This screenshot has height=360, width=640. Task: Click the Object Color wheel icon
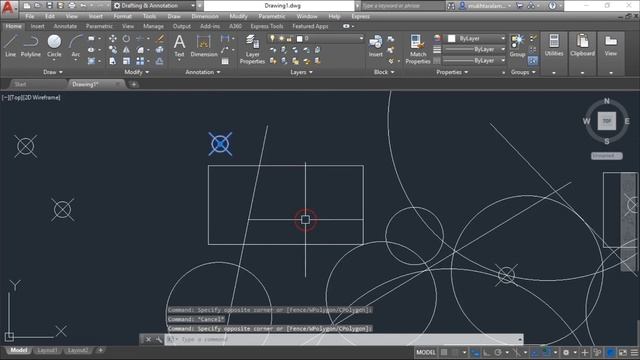(437, 38)
